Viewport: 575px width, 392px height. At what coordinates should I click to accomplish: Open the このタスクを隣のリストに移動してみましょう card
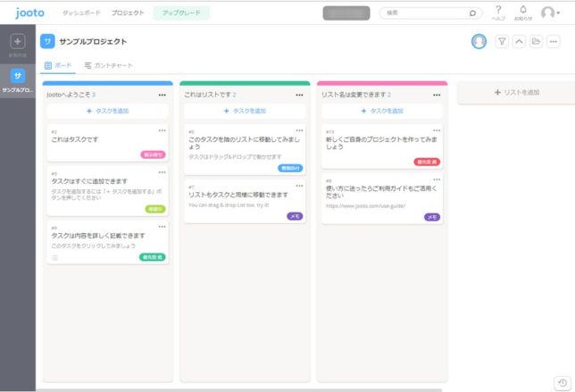[245, 150]
